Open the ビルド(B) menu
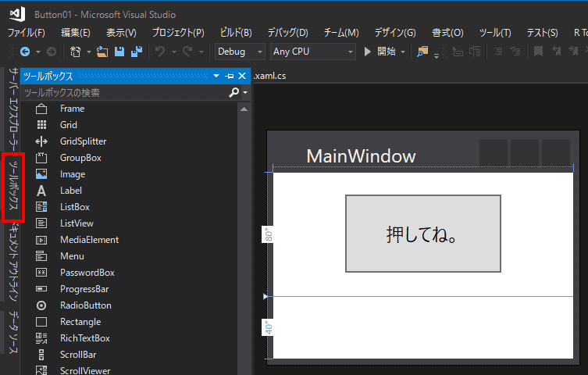 [236, 33]
